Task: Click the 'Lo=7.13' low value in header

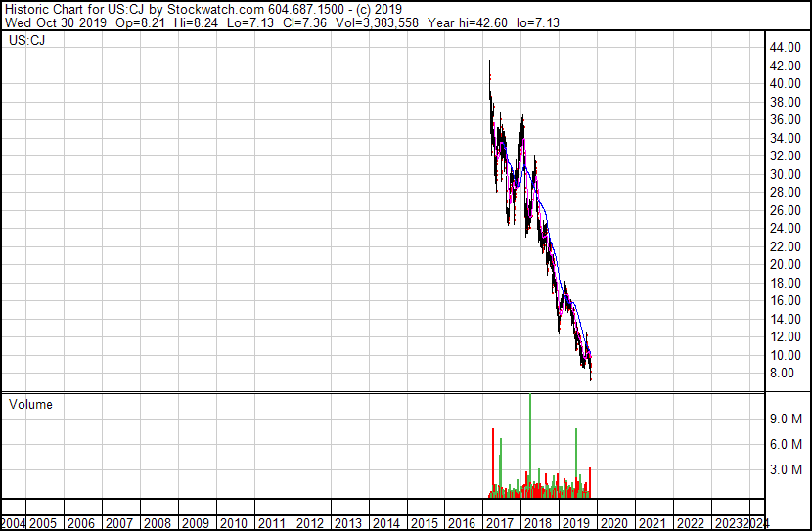Action: point(250,22)
